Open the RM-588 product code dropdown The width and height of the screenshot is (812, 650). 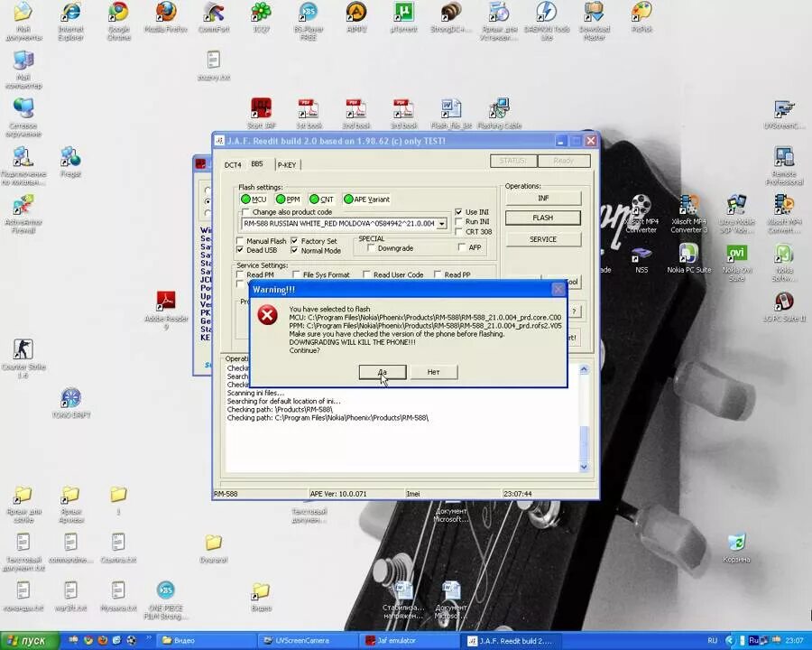pyautogui.click(x=442, y=223)
